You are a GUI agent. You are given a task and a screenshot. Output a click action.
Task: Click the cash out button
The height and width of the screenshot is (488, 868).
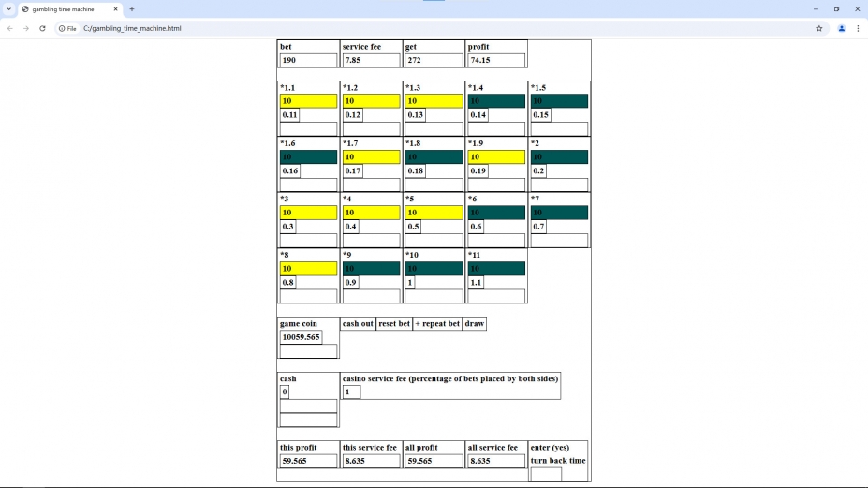[x=358, y=324]
